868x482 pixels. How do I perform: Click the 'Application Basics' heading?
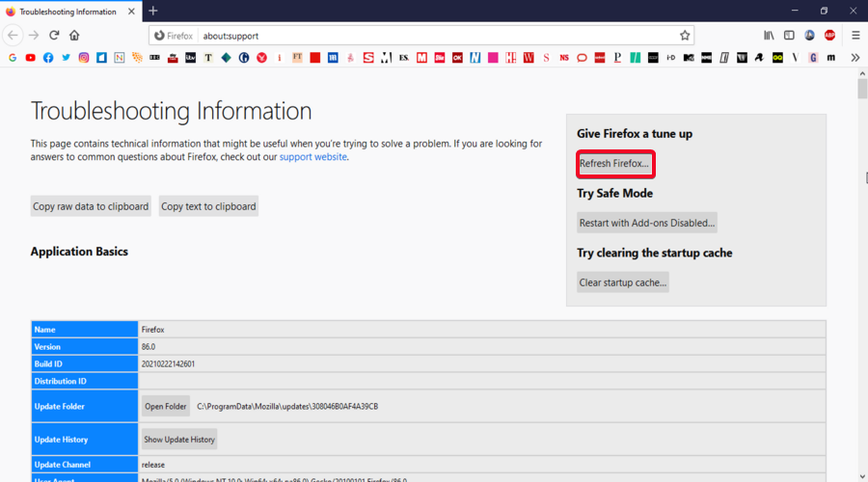(79, 252)
